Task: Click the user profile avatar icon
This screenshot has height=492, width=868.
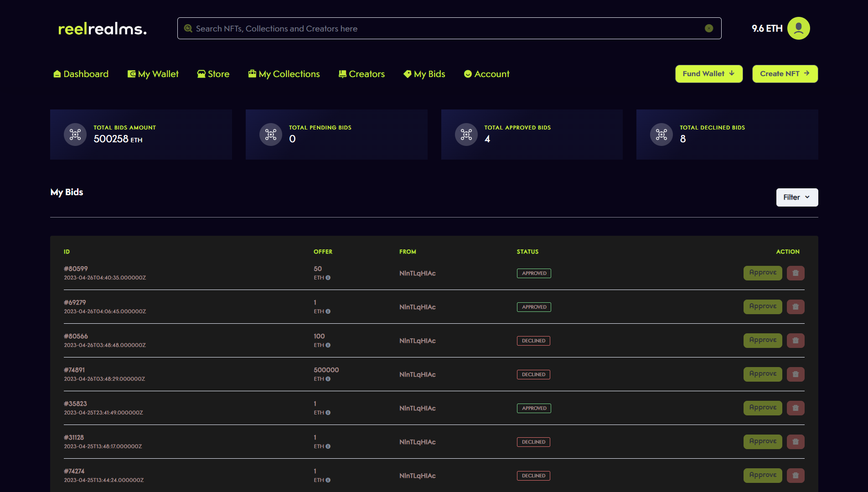Action: (x=798, y=28)
